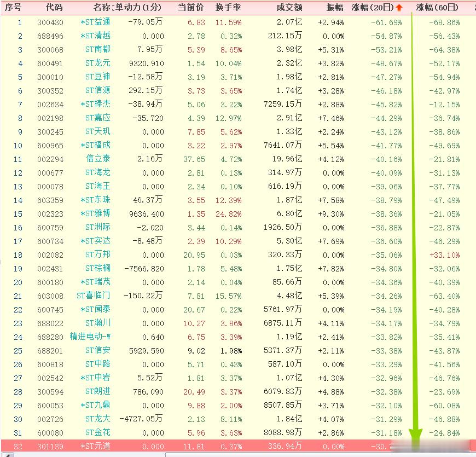Select stock ST信源
Viewport: 476px width, 457px height.
coord(98,90)
